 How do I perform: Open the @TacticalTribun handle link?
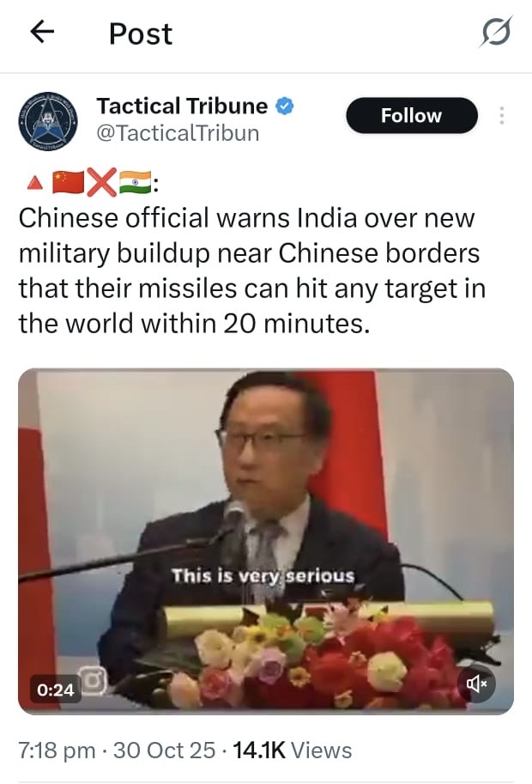(178, 133)
